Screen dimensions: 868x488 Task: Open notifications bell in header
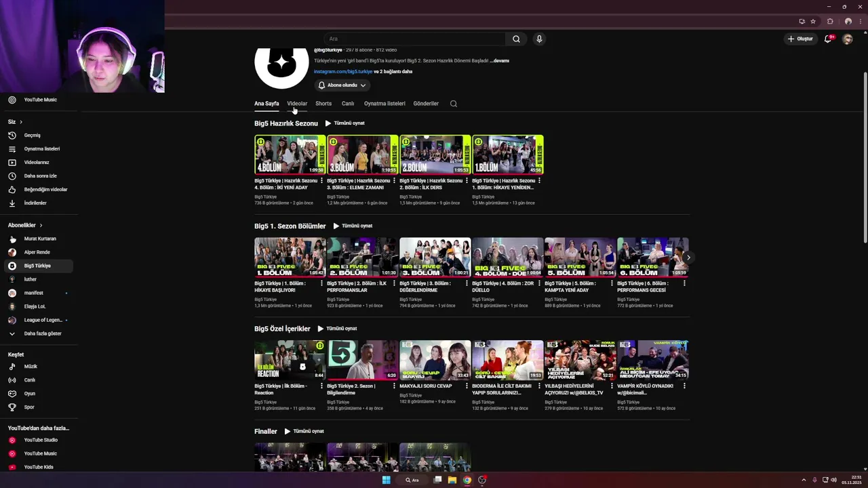point(828,39)
